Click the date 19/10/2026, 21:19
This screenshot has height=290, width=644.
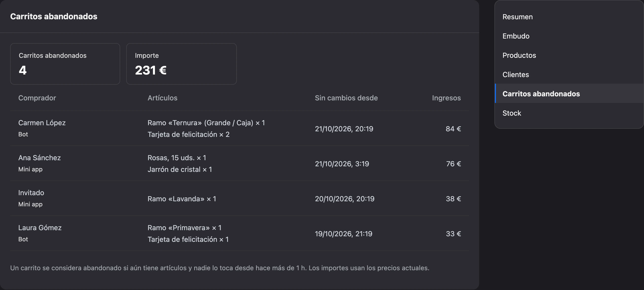(344, 234)
